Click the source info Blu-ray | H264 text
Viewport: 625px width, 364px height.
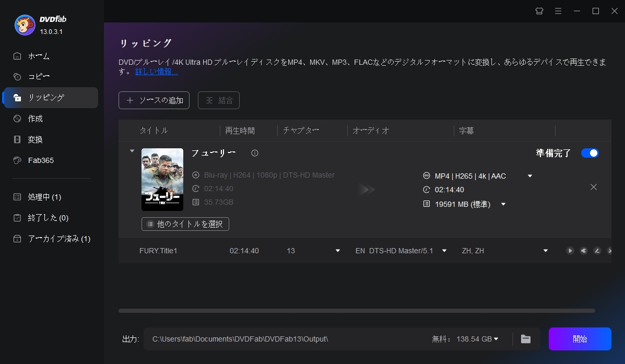[x=269, y=175]
